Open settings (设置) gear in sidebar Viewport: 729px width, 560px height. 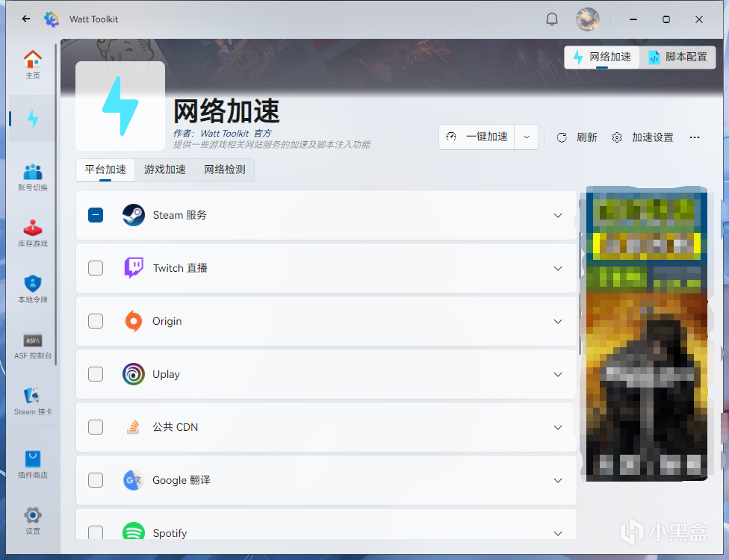pos(33,520)
